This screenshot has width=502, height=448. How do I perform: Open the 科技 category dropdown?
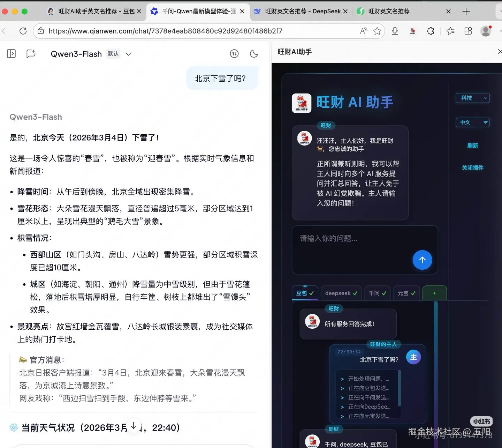(x=472, y=98)
